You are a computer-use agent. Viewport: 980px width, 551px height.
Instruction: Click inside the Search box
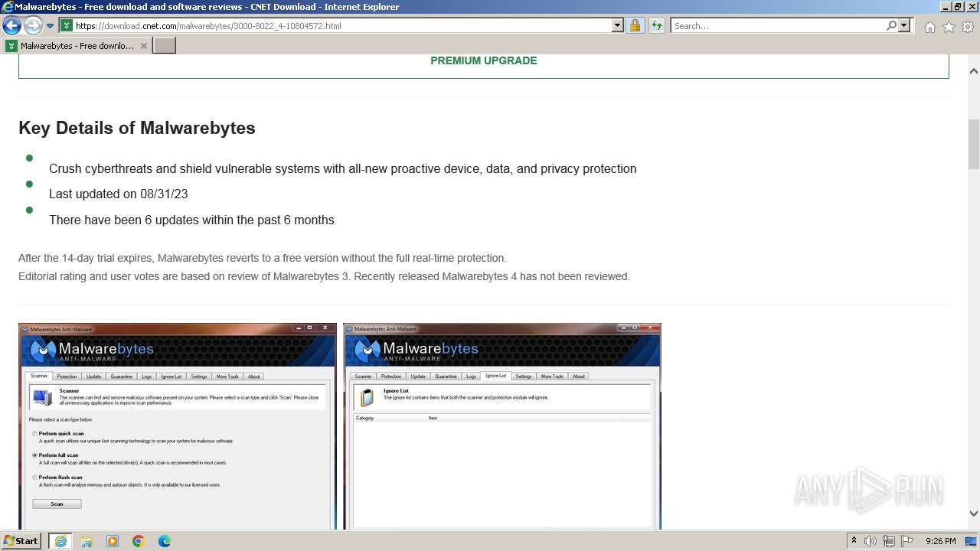[778, 25]
